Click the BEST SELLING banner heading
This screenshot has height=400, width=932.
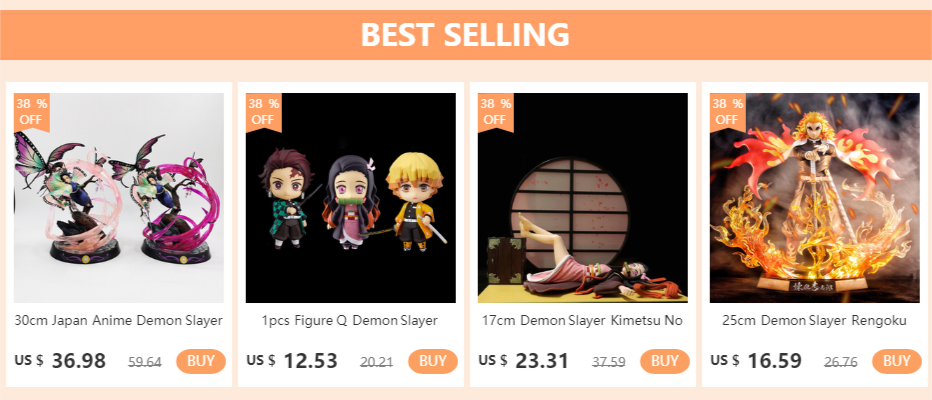tap(465, 35)
